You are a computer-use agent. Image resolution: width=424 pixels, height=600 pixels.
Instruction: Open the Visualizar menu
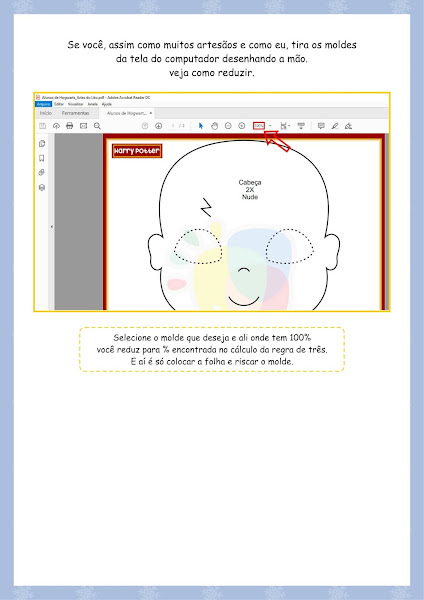(x=75, y=104)
